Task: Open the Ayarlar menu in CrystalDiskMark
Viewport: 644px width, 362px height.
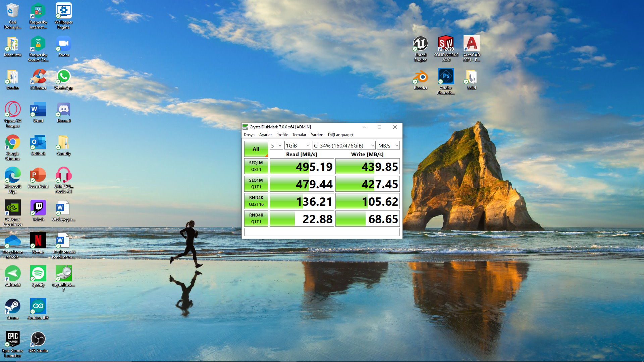Action: 265,135
